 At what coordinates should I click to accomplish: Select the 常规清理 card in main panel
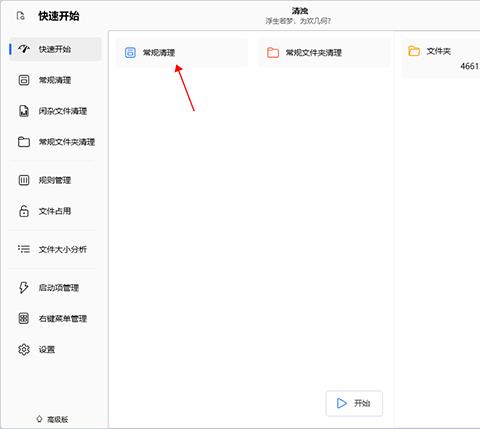pos(182,53)
